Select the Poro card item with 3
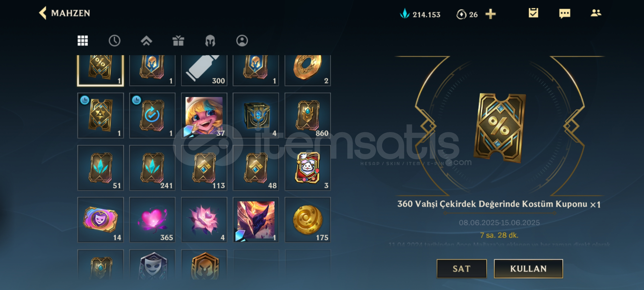This screenshot has height=290, width=644. tap(308, 168)
